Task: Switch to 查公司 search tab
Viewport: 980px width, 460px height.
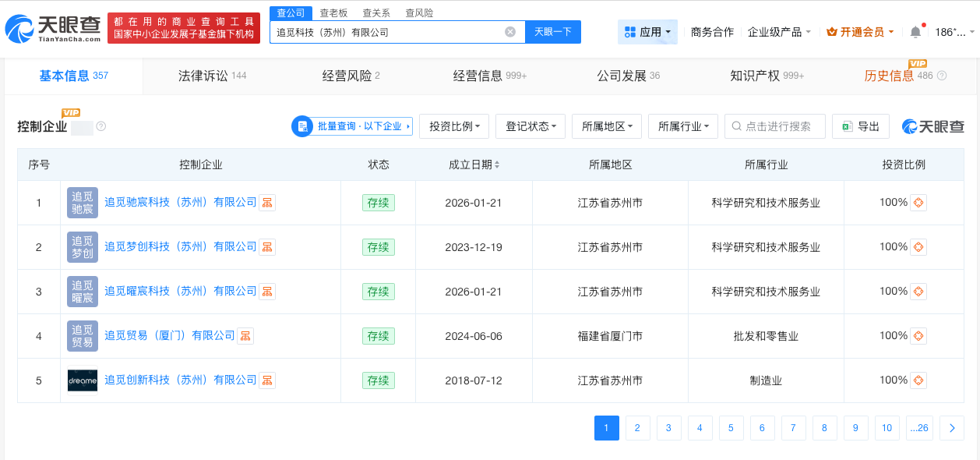Action: pos(291,12)
